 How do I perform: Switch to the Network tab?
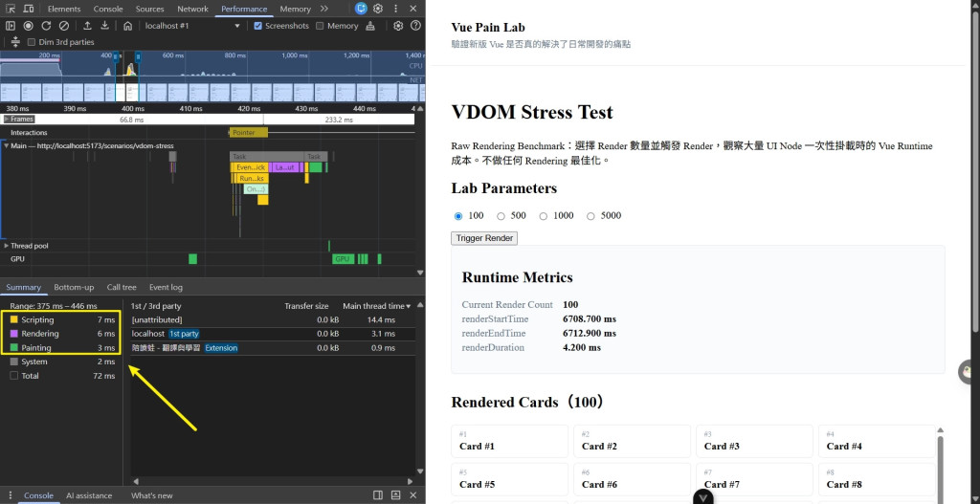pyautogui.click(x=192, y=9)
